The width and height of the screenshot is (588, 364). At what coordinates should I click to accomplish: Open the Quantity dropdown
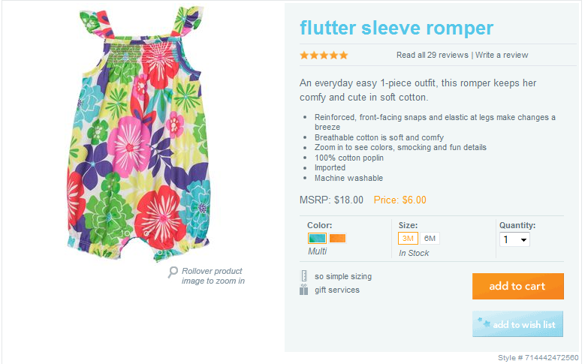pyautogui.click(x=515, y=239)
